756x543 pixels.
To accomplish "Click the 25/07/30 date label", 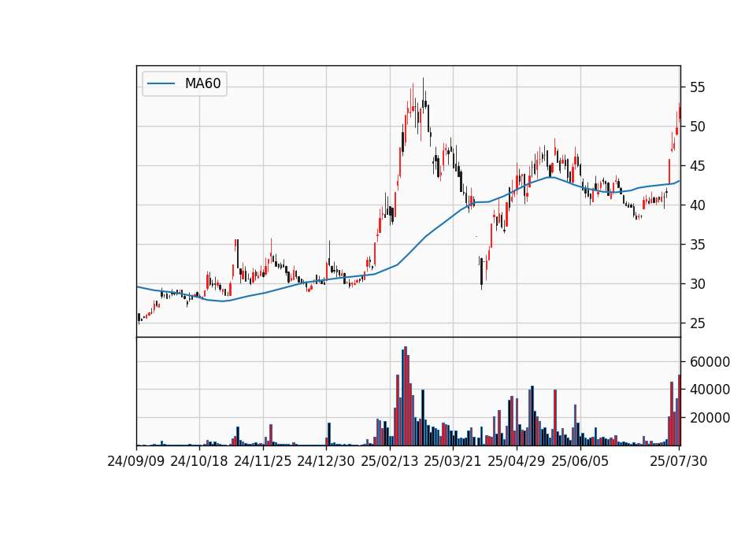I will point(679,461).
